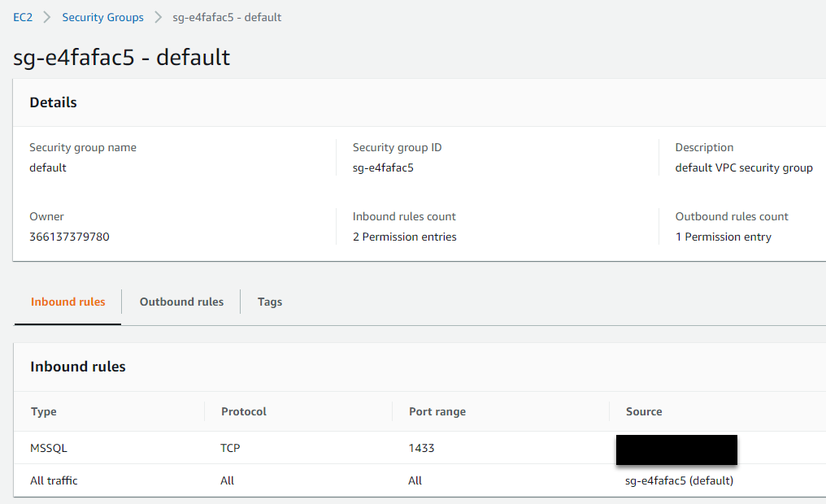Click the 1 Permission entry value
826x504 pixels.
click(x=724, y=237)
